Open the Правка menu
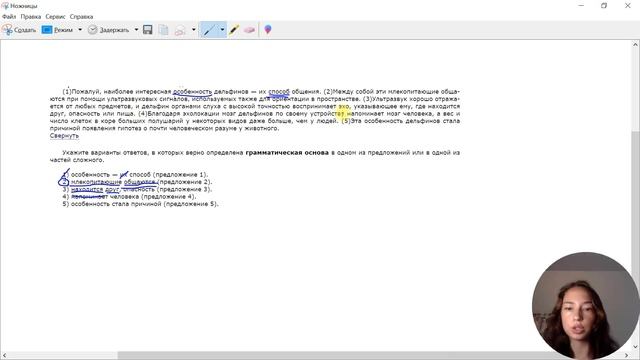The height and width of the screenshot is (360, 640). pos(31,17)
